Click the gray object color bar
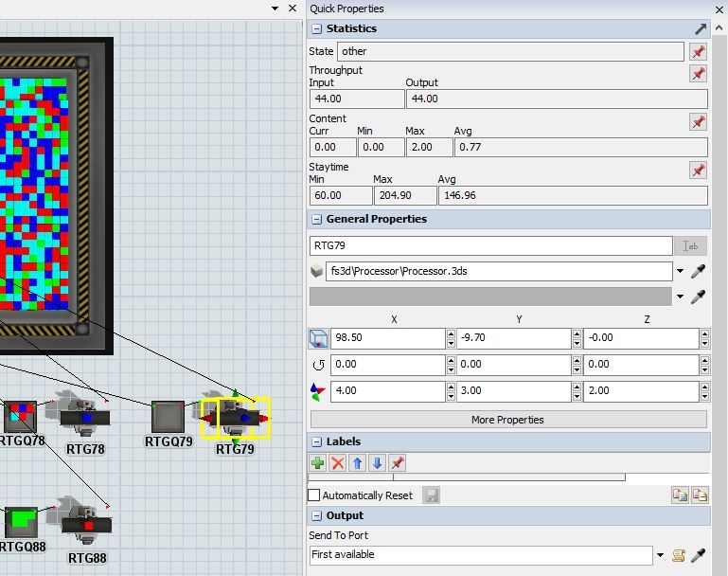The width and height of the screenshot is (728, 576). 490,297
